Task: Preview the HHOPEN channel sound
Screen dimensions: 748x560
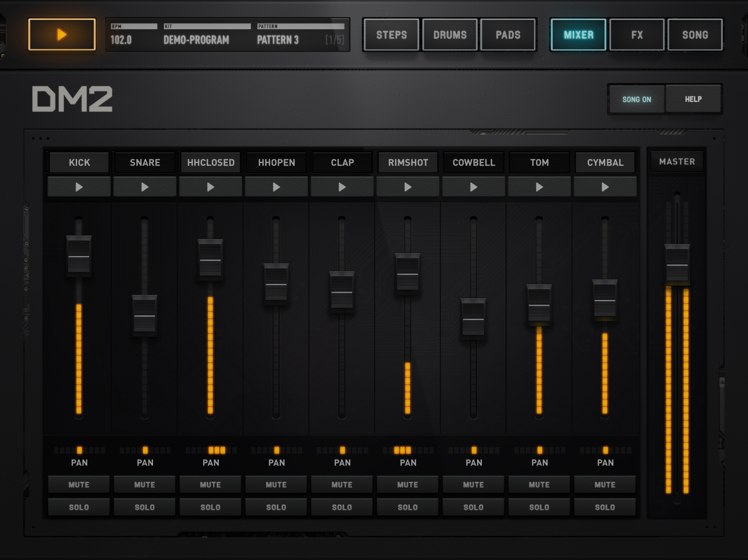Action: point(276,187)
